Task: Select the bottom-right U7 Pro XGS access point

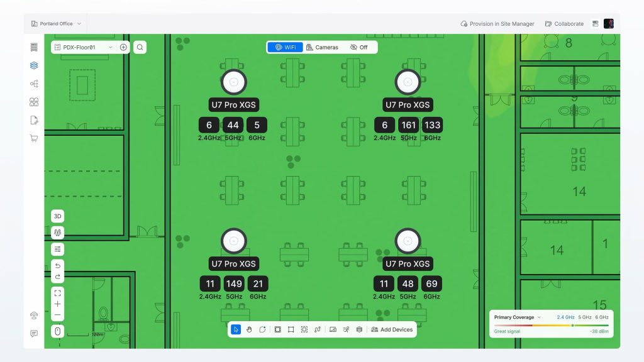Action: [x=408, y=241]
